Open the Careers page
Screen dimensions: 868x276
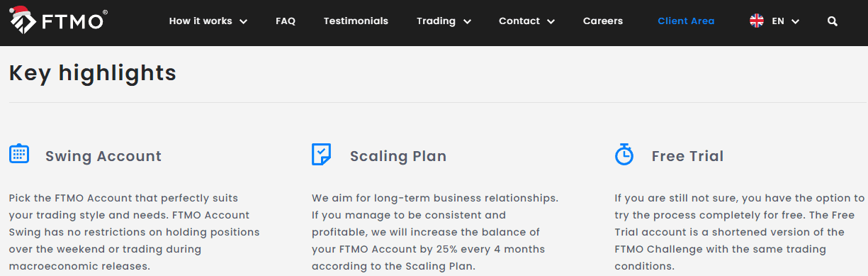tap(603, 21)
